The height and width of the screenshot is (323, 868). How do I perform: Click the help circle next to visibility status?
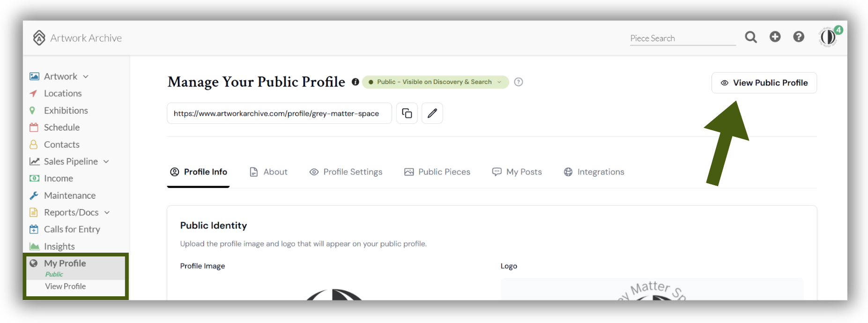pyautogui.click(x=519, y=82)
